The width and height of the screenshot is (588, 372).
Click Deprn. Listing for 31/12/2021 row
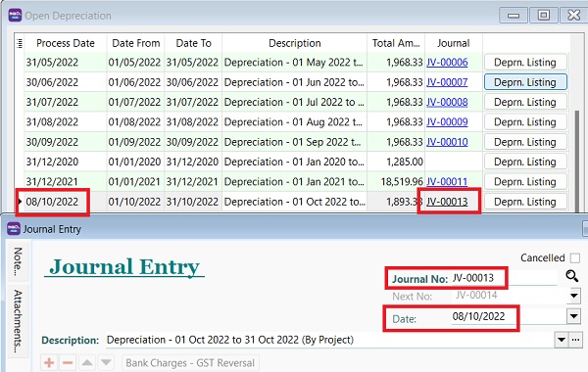coord(525,182)
